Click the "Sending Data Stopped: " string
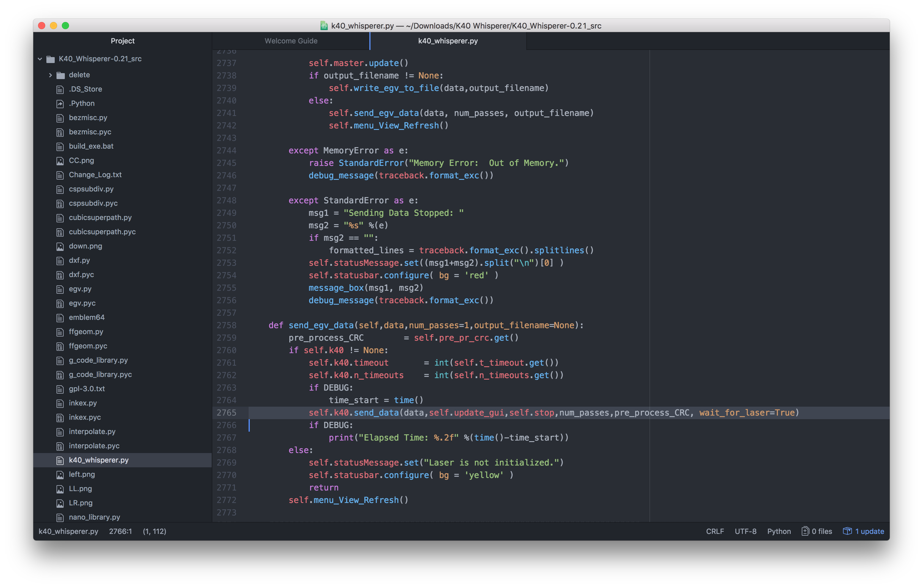 pos(404,213)
